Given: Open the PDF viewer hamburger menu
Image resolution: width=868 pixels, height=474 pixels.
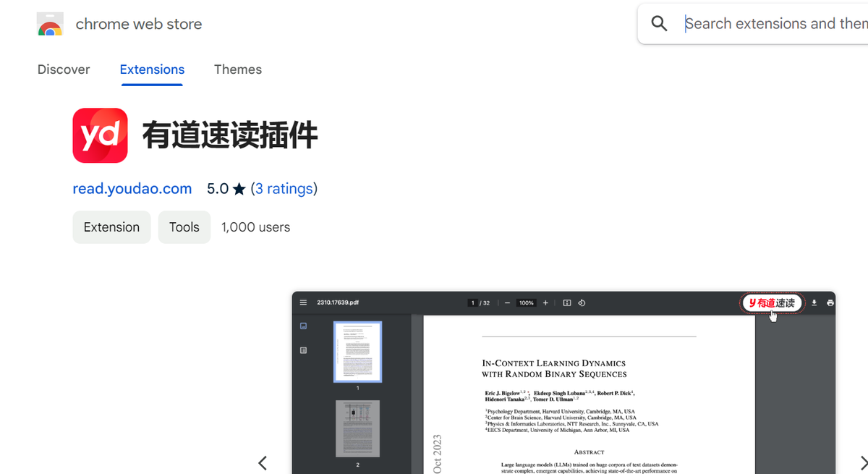Looking at the screenshot, I should click(x=303, y=302).
